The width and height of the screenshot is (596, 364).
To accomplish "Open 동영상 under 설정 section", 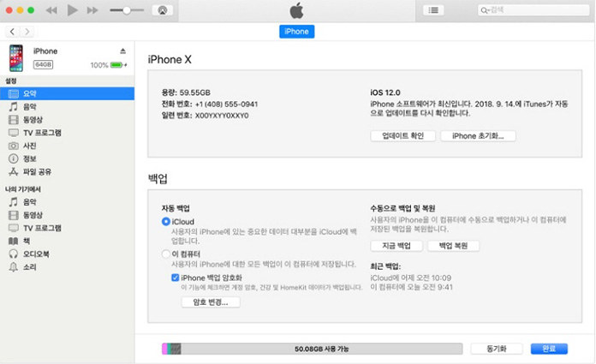I will pos(68,120).
